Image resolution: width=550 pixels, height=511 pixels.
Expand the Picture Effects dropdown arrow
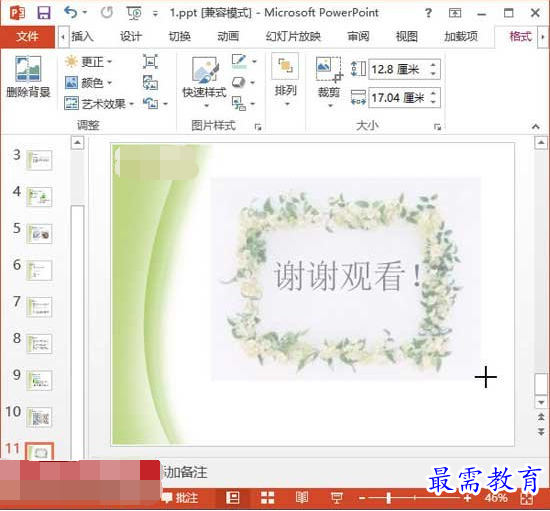(x=253, y=83)
